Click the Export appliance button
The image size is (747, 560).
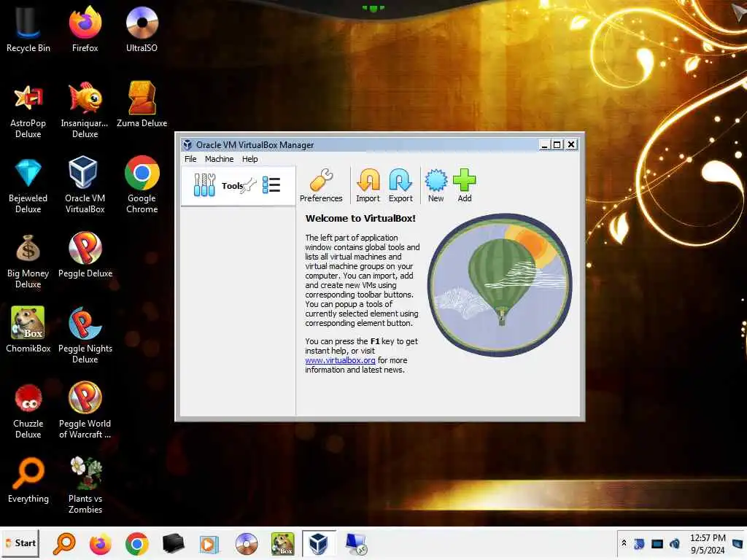(x=400, y=185)
